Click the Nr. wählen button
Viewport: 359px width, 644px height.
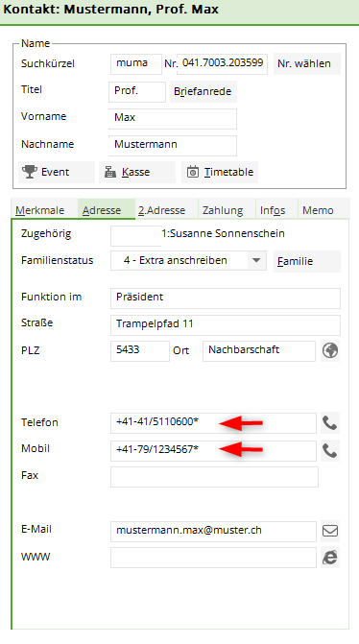coord(307,63)
